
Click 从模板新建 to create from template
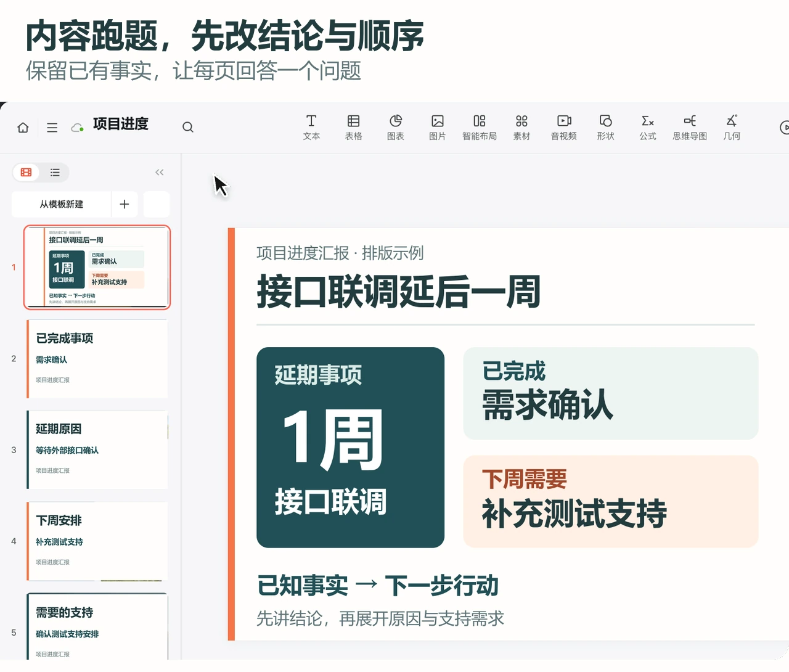tap(62, 204)
